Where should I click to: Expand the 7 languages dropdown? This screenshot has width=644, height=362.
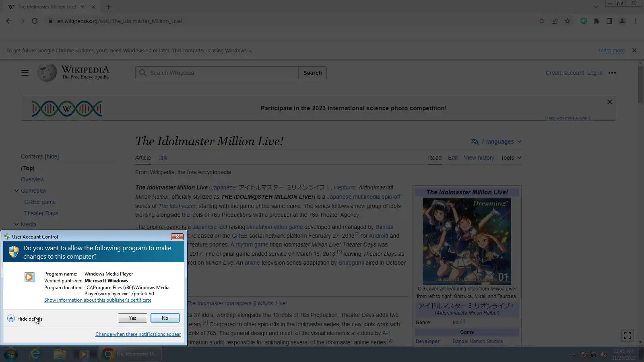coord(496,142)
